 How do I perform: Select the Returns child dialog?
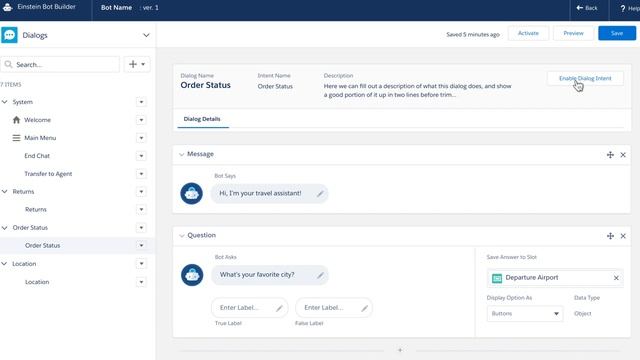point(36,210)
